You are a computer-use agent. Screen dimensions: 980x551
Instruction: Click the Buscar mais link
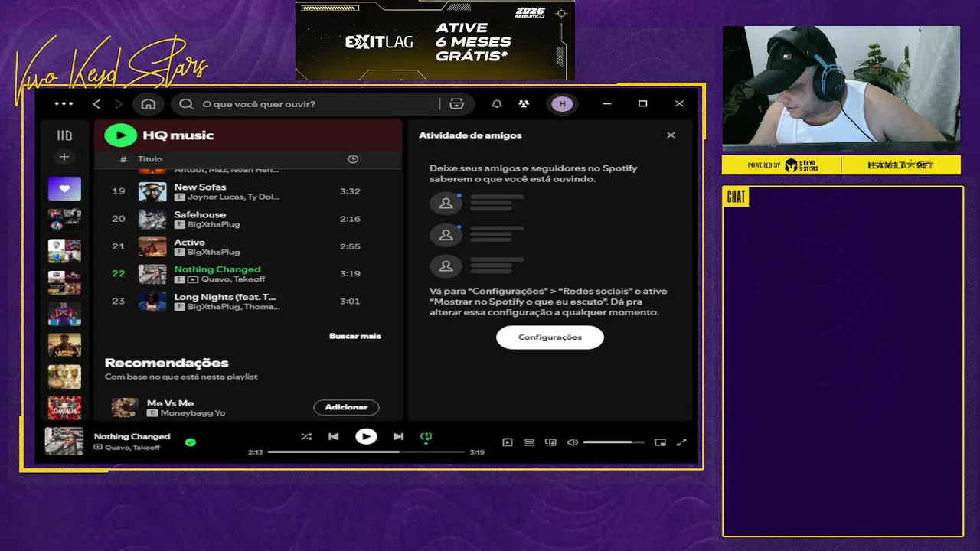[x=354, y=336]
